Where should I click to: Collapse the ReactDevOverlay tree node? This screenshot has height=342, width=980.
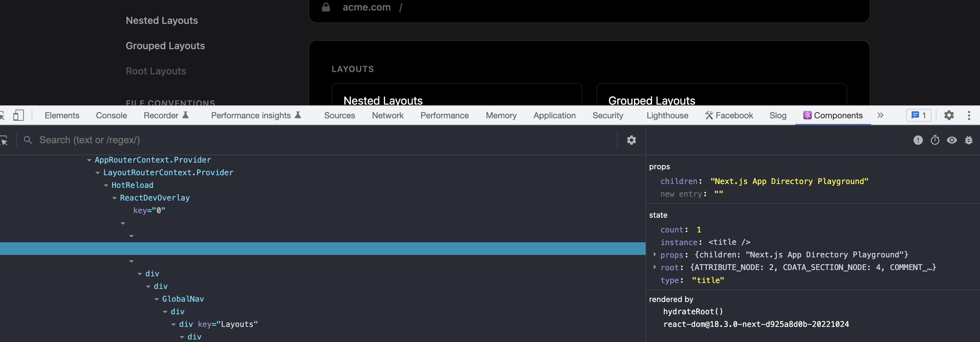pyautogui.click(x=114, y=198)
